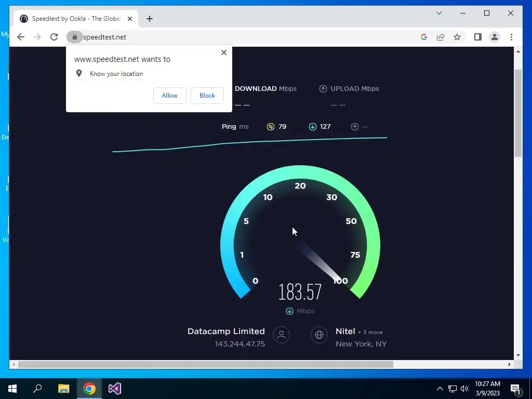This screenshot has width=532, height=399.
Task: Dismiss the location permission popup
Action: (223, 52)
